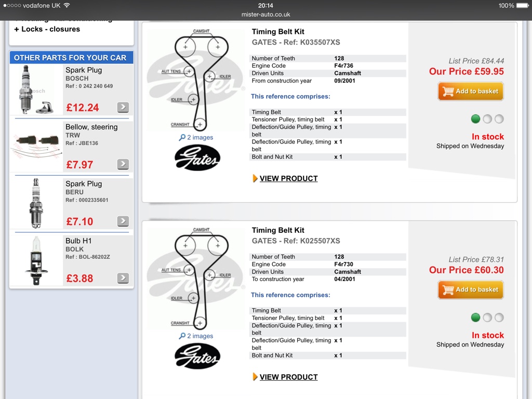Click Gates logo under first timing belt kit

(197, 158)
